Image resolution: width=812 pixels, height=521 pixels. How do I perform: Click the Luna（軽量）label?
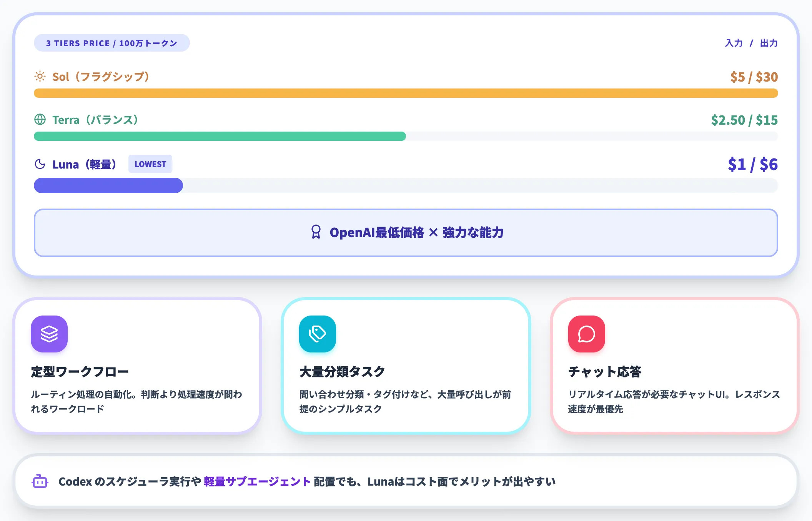tap(84, 164)
